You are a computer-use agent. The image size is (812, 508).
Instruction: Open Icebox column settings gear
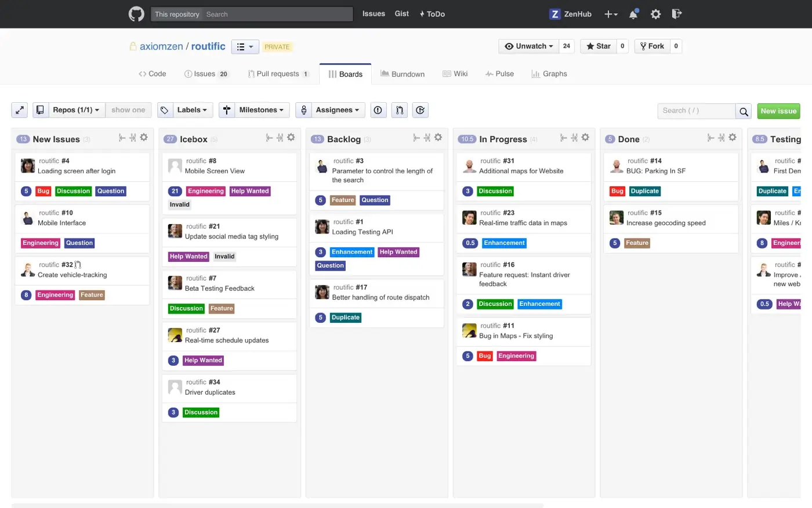(291, 138)
